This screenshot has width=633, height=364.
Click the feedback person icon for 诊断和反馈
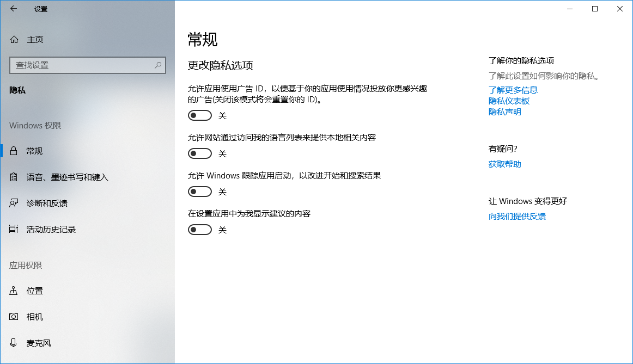(14, 203)
